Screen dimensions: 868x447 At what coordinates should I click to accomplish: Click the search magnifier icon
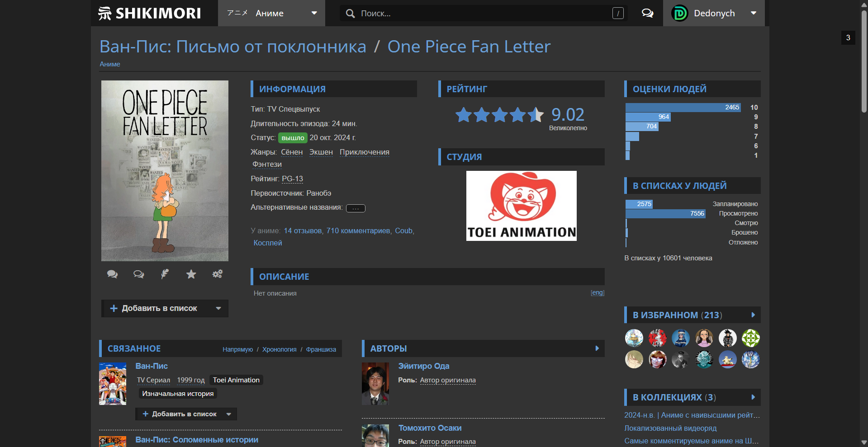coord(350,14)
